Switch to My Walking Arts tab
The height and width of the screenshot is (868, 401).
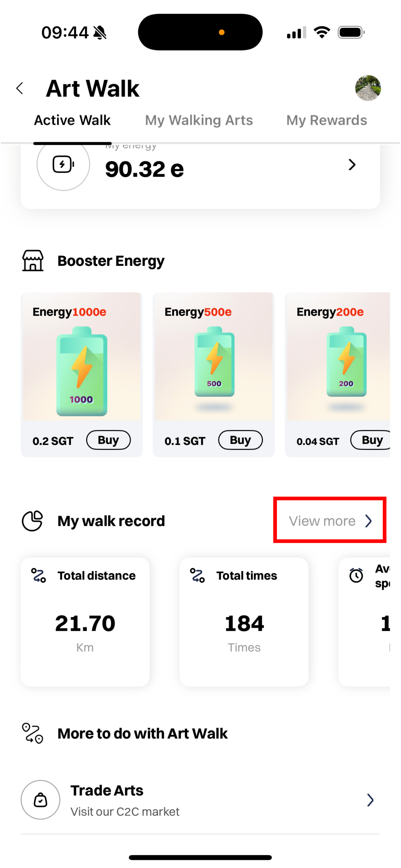[199, 120]
